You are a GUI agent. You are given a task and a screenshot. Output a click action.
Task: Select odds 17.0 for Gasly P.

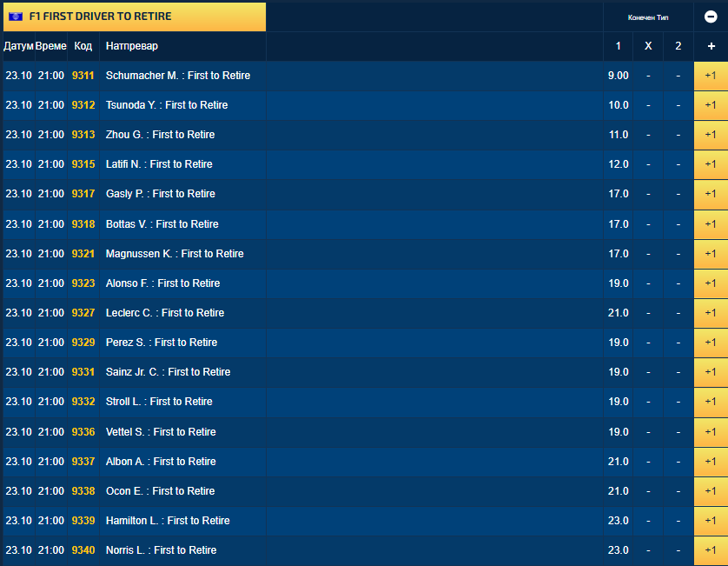pos(618,194)
